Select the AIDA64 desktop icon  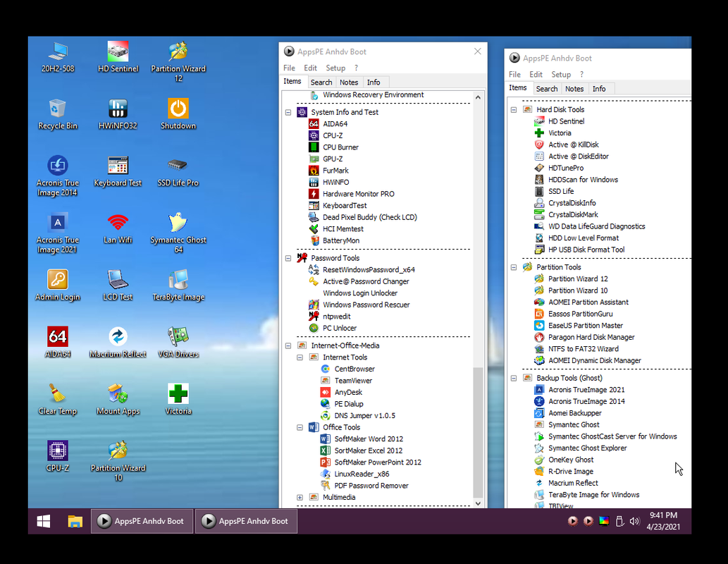pyautogui.click(x=58, y=343)
